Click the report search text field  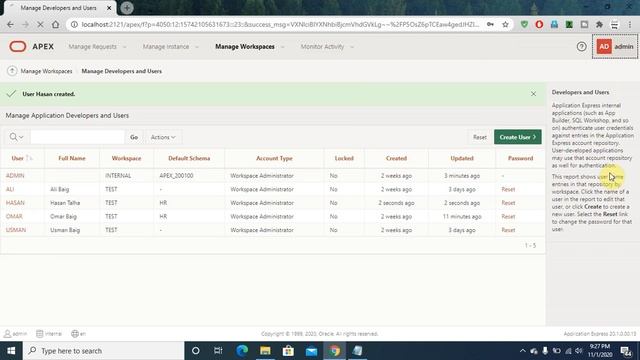click(x=77, y=137)
